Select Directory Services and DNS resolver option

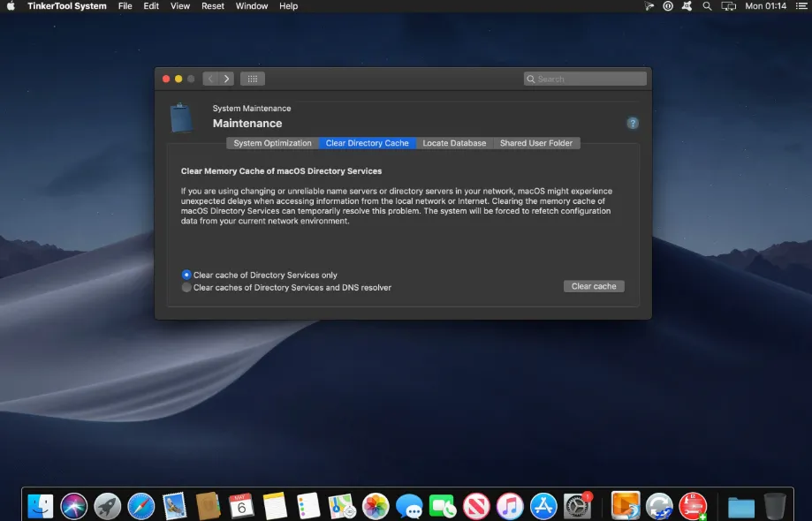coord(186,287)
